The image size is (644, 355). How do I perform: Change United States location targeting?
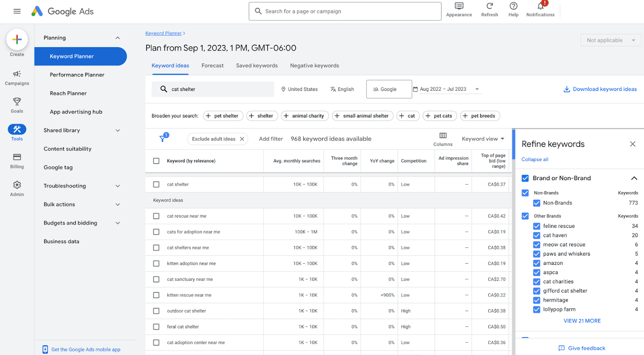point(299,89)
